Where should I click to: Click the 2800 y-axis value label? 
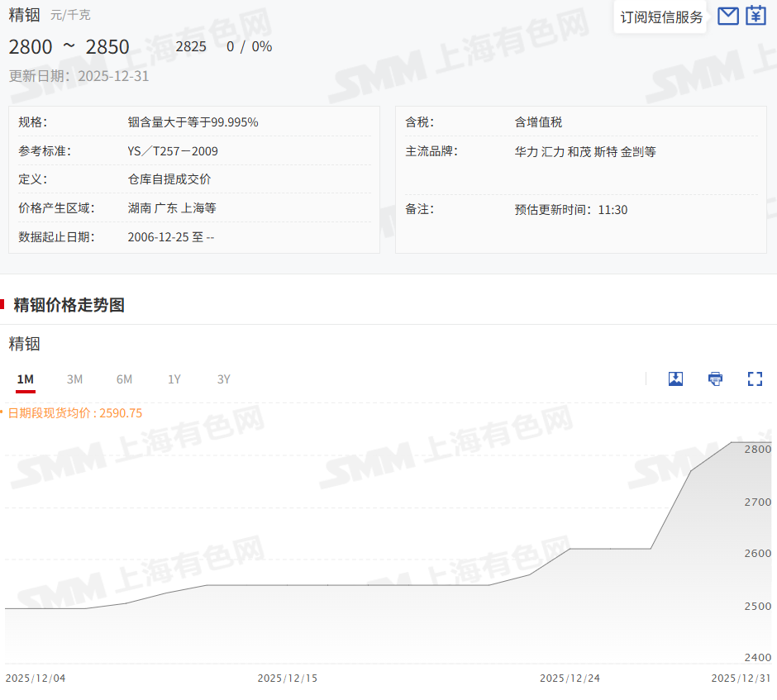click(x=757, y=449)
